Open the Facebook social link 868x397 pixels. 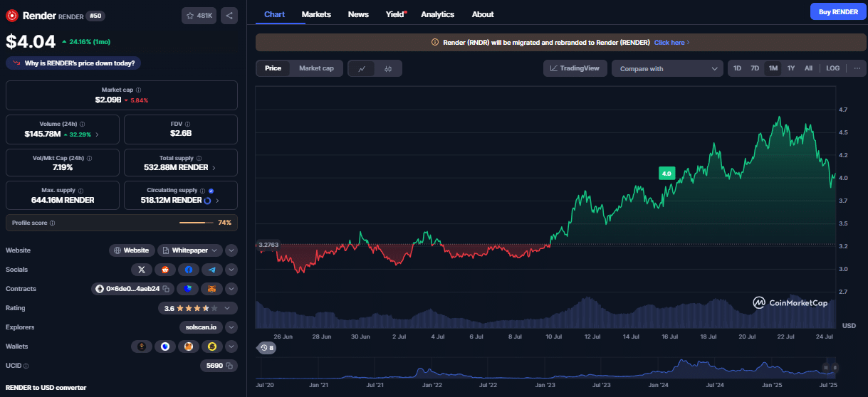pos(189,270)
